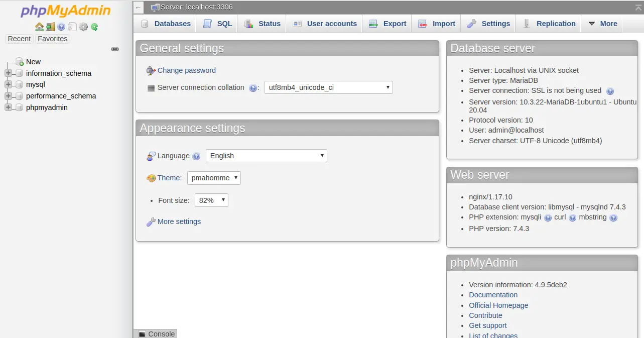
Task: Open the Replication tab
Action: pos(549,24)
